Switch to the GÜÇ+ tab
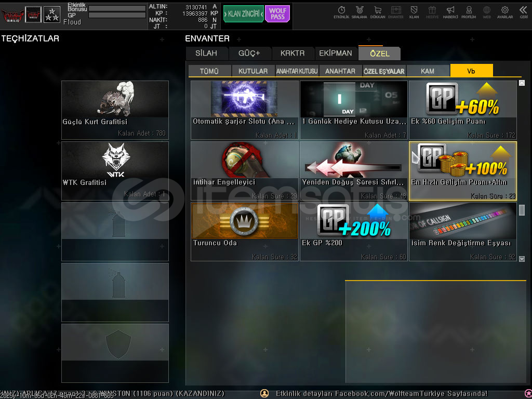 [x=249, y=54]
